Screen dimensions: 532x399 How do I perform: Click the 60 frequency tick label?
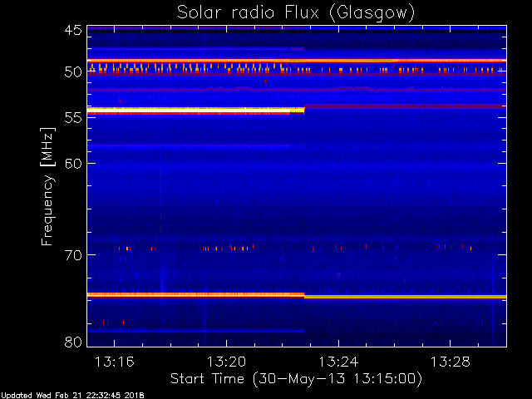[73, 164]
